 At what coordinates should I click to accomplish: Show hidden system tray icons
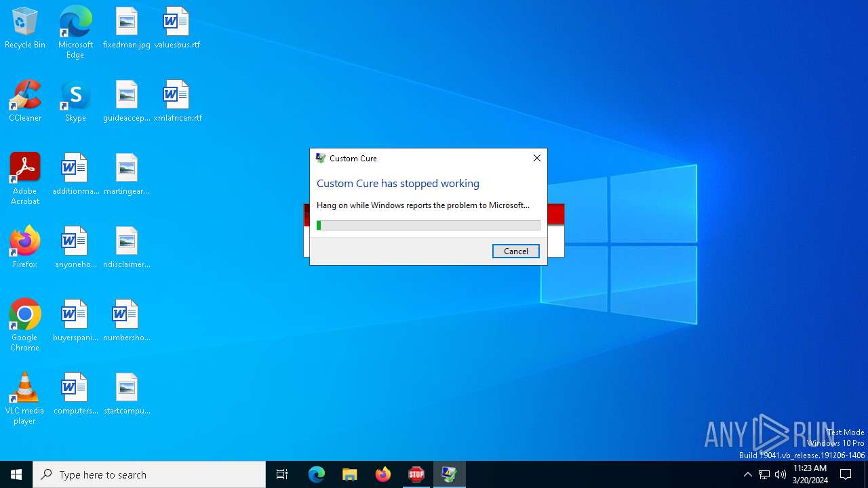(747, 474)
